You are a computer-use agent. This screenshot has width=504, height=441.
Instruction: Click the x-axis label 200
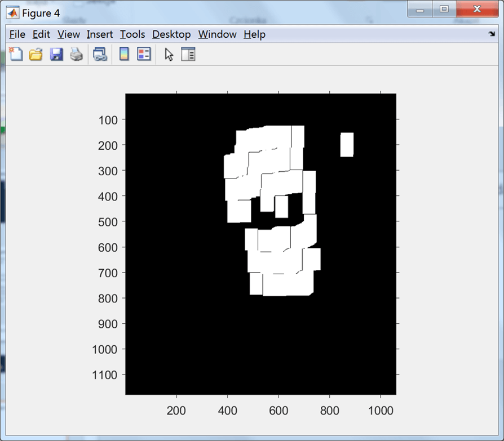(x=176, y=411)
